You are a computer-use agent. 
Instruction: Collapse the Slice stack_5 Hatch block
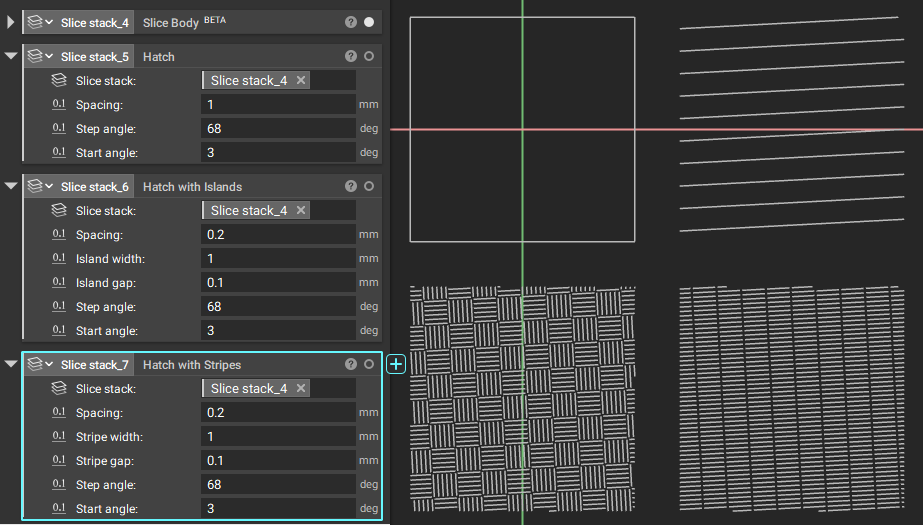[x=11, y=56]
